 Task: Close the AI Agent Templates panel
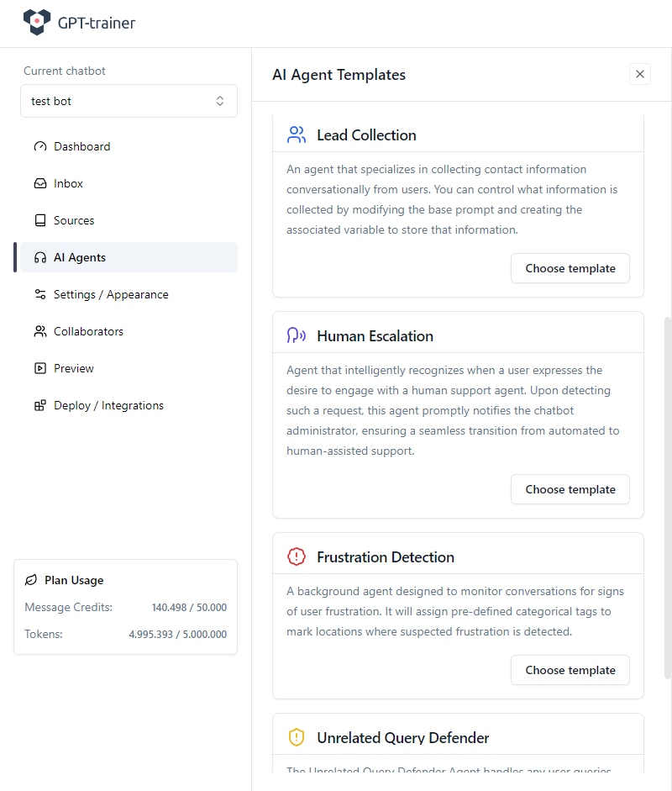pyautogui.click(x=640, y=74)
